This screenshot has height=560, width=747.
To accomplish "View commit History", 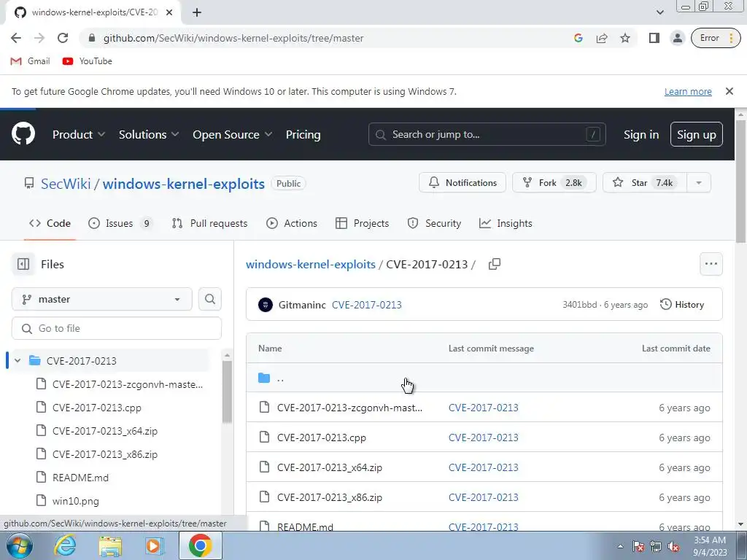I will (682, 305).
